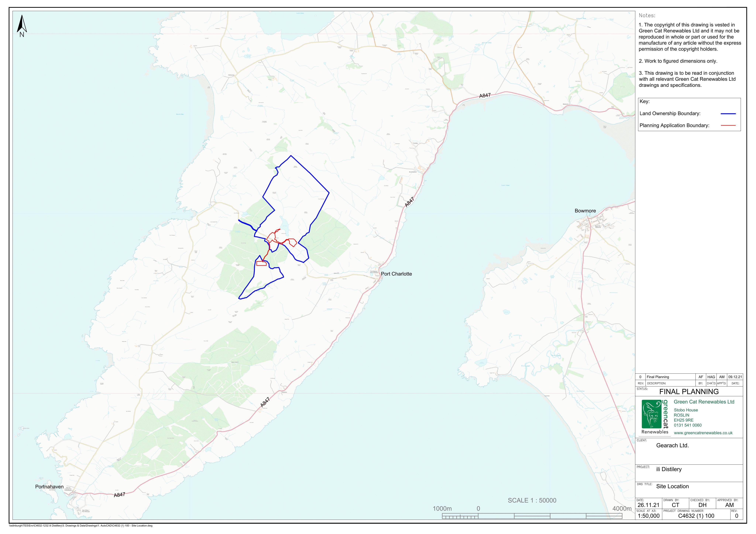This screenshot has width=756, height=534.
Task: Click the ili Distilery project title
Action: 669,469
